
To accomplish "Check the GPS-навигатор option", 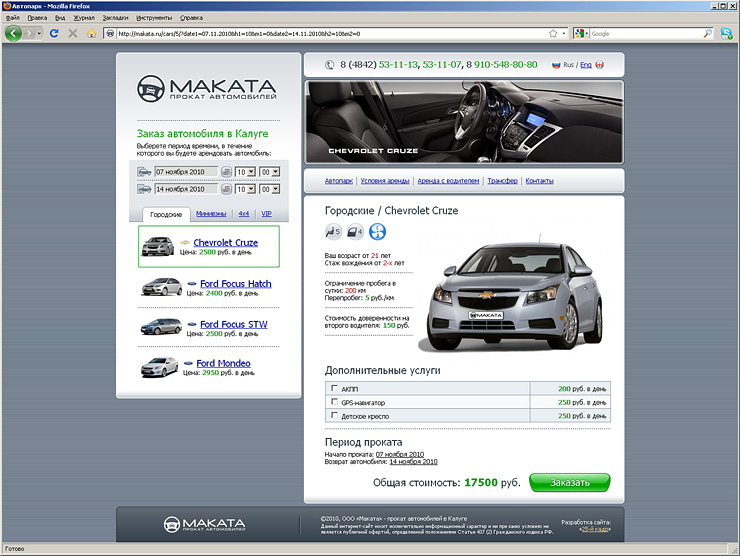I will (x=334, y=402).
